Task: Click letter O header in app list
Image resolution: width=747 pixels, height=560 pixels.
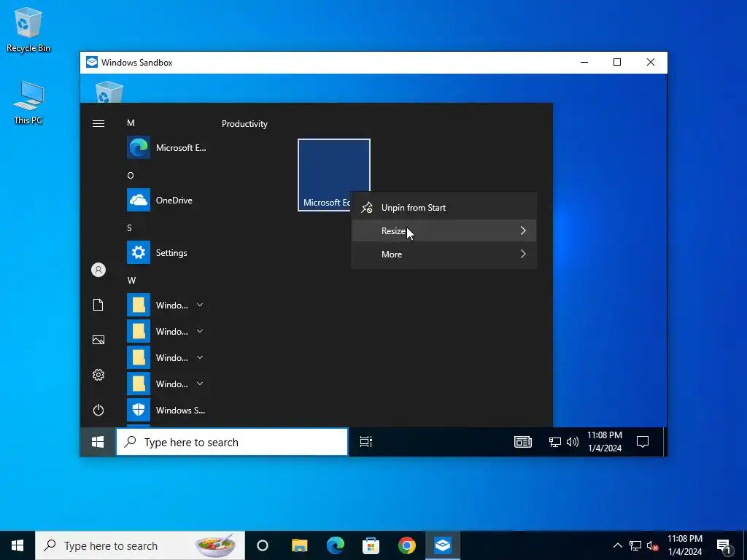Action: click(131, 175)
